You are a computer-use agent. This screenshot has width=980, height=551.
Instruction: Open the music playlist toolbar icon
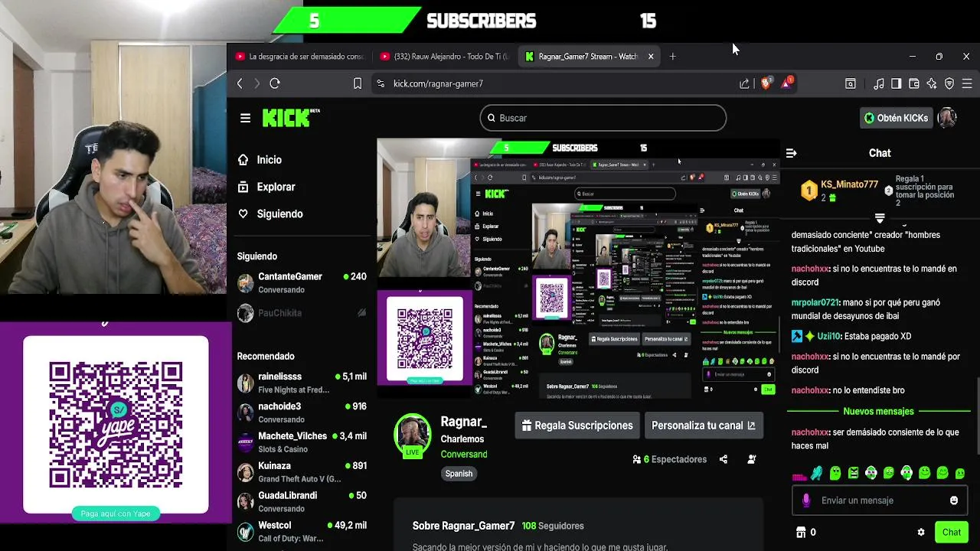click(x=879, y=83)
